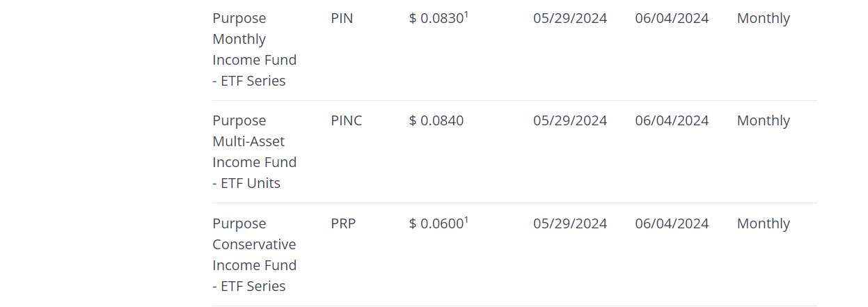Click PIN's 05/29/2024 record date
Viewport: 868px width, 307px height.
tap(570, 18)
